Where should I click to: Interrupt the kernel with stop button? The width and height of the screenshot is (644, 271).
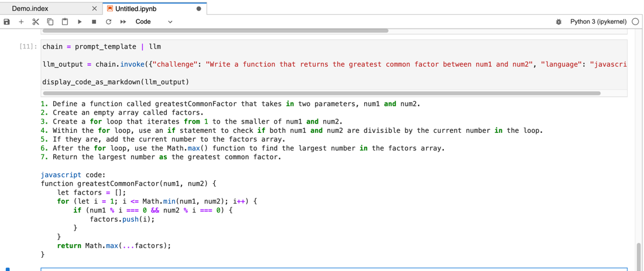pyautogui.click(x=94, y=22)
